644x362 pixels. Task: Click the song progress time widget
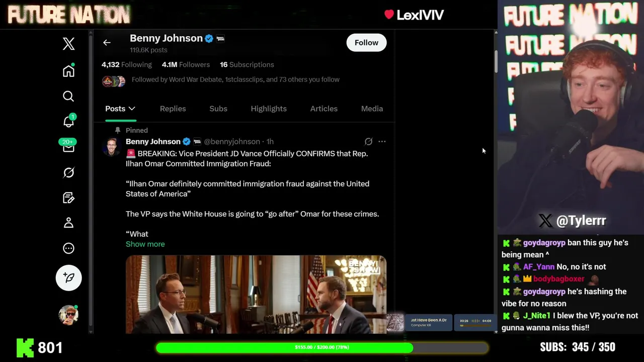tap(475, 322)
